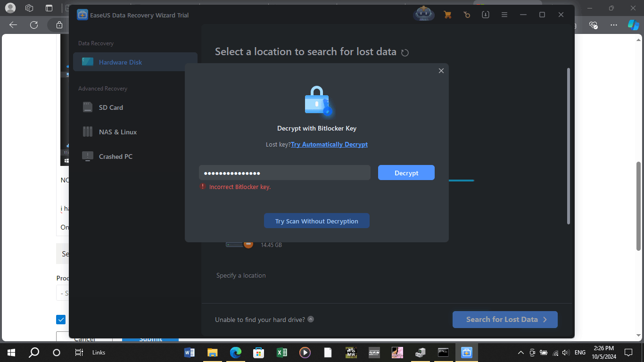Click the EaseUS app logo in title bar
The image size is (644, 362).
point(82,15)
